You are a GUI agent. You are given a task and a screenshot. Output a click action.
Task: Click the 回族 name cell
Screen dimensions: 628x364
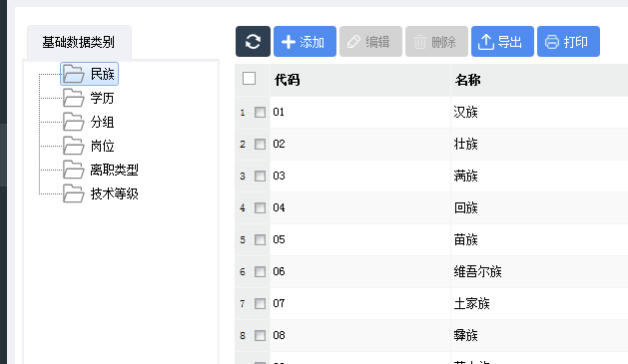(539, 208)
